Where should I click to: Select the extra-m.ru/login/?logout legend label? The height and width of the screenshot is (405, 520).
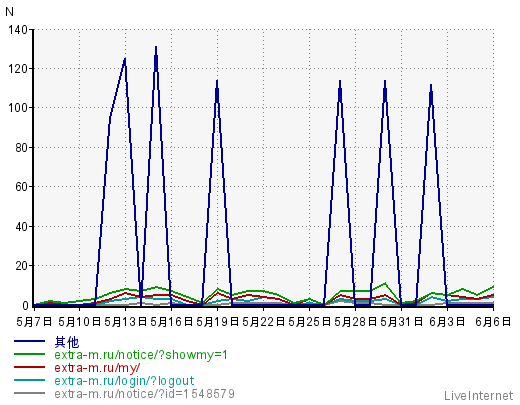pos(124,381)
